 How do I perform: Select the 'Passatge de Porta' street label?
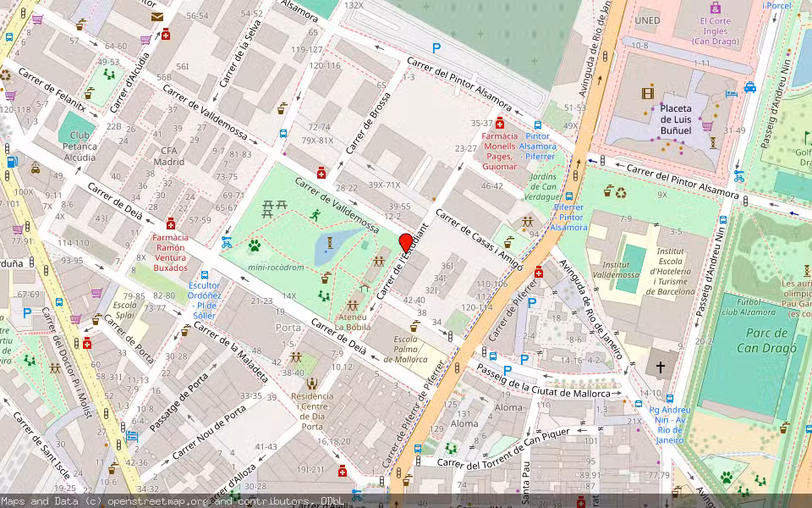click(179, 403)
